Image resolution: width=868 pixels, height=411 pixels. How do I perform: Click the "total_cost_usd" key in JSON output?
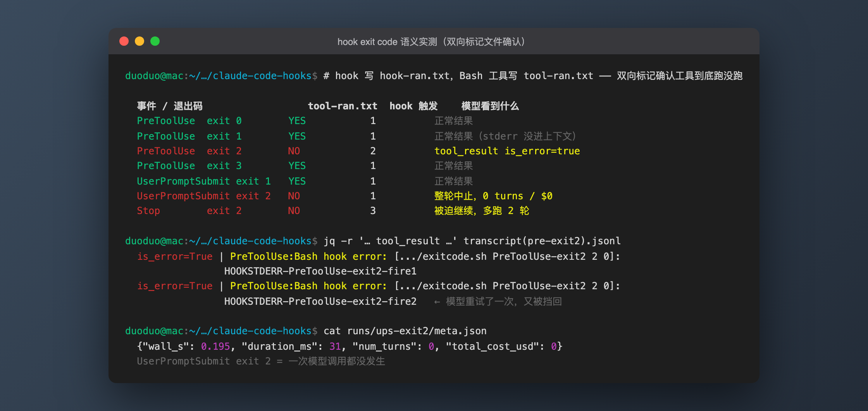pos(492,346)
